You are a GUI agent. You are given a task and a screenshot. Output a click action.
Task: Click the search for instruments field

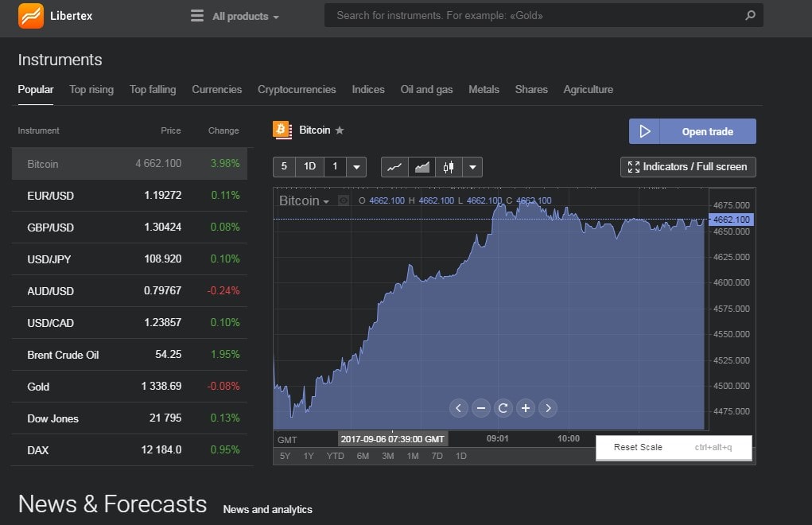pyautogui.click(x=544, y=16)
